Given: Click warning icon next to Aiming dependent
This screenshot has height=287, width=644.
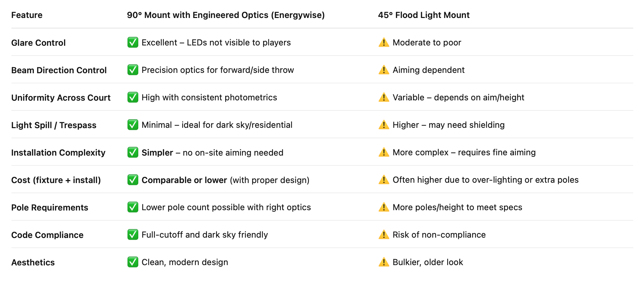Looking at the screenshot, I should point(384,70).
